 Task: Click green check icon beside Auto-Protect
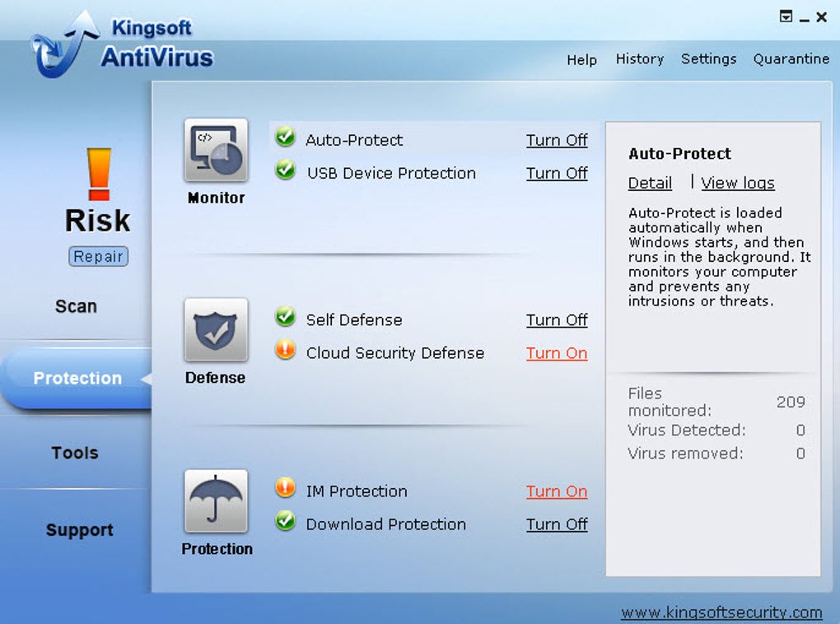coord(286,137)
